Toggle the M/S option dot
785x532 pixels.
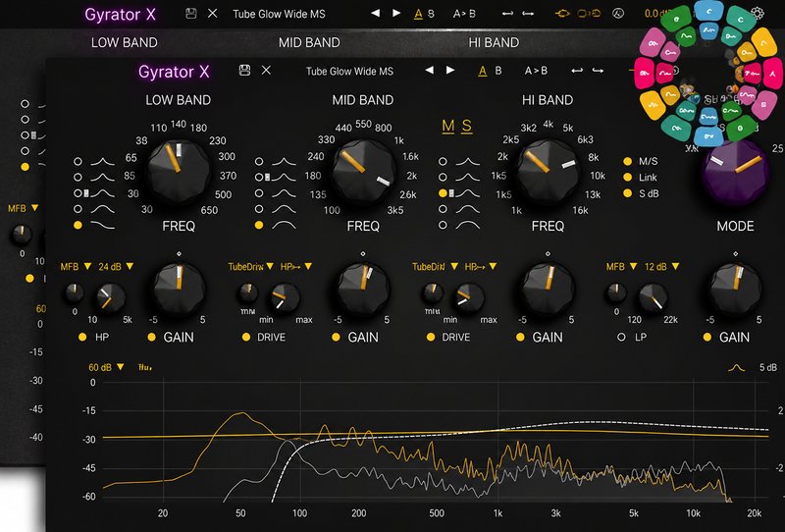click(x=627, y=161)
